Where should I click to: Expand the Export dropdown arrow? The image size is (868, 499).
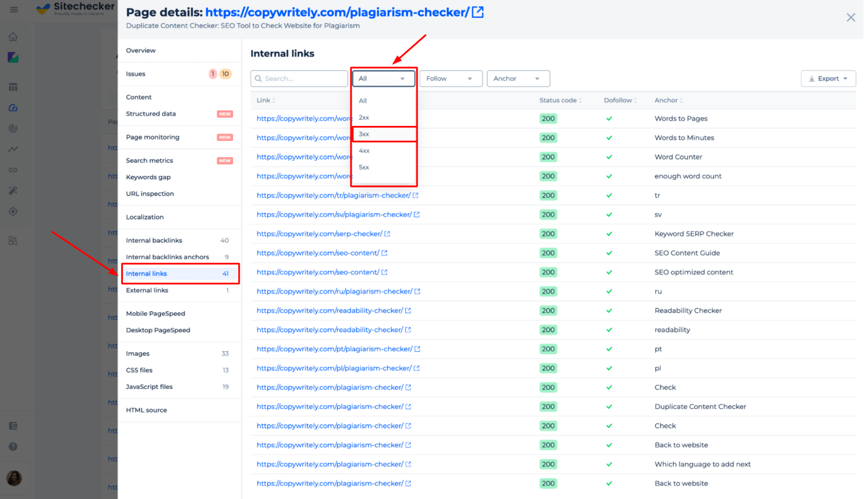click(845, 79)
